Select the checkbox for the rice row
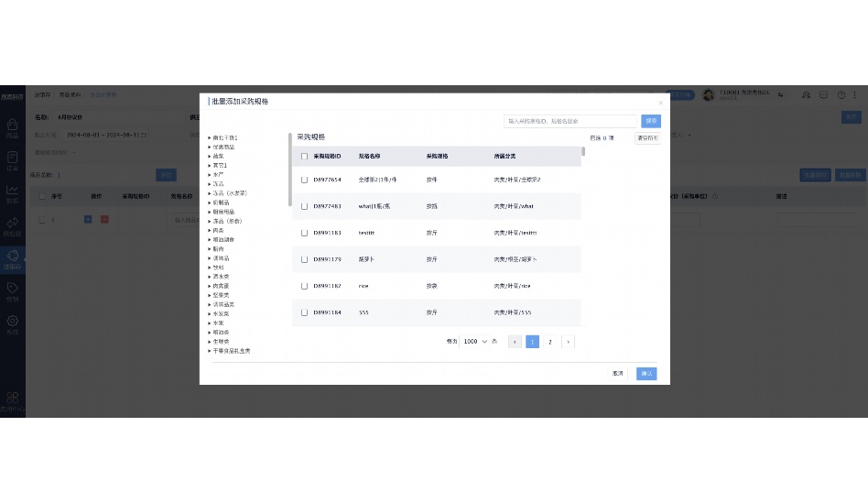 point(305,286)
